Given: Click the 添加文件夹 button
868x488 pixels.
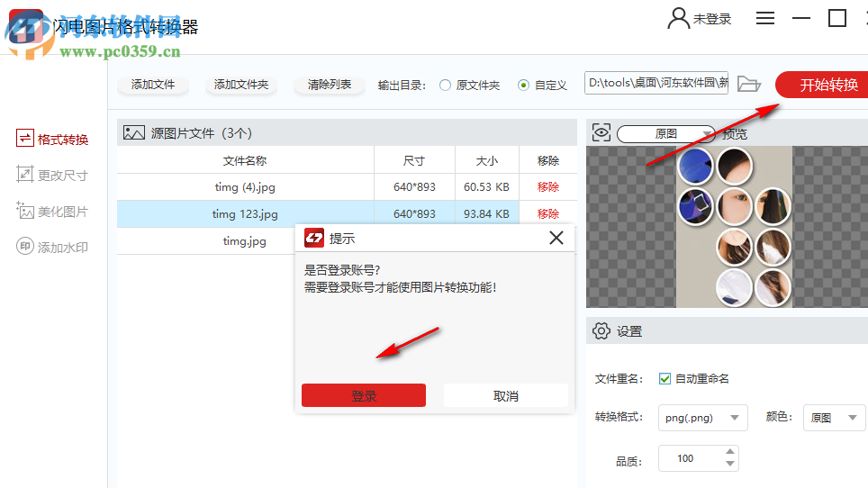Looking at the screenshot, I should [x=240, y=85].
